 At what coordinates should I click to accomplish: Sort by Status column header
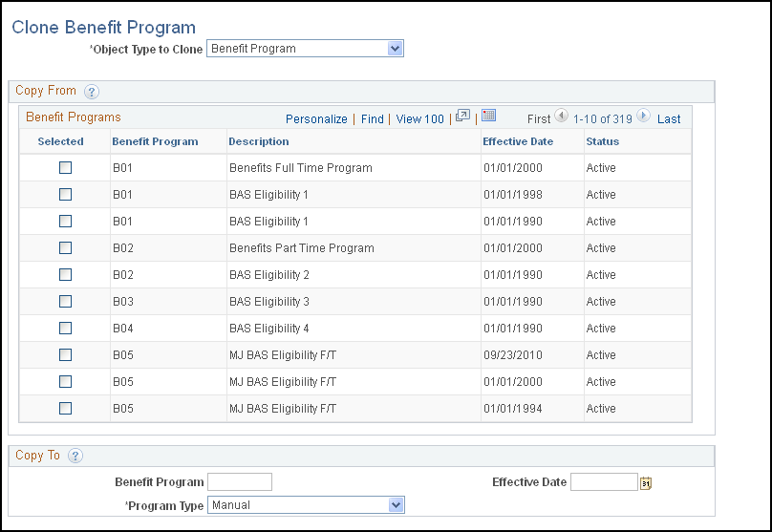tap(603, 141)
